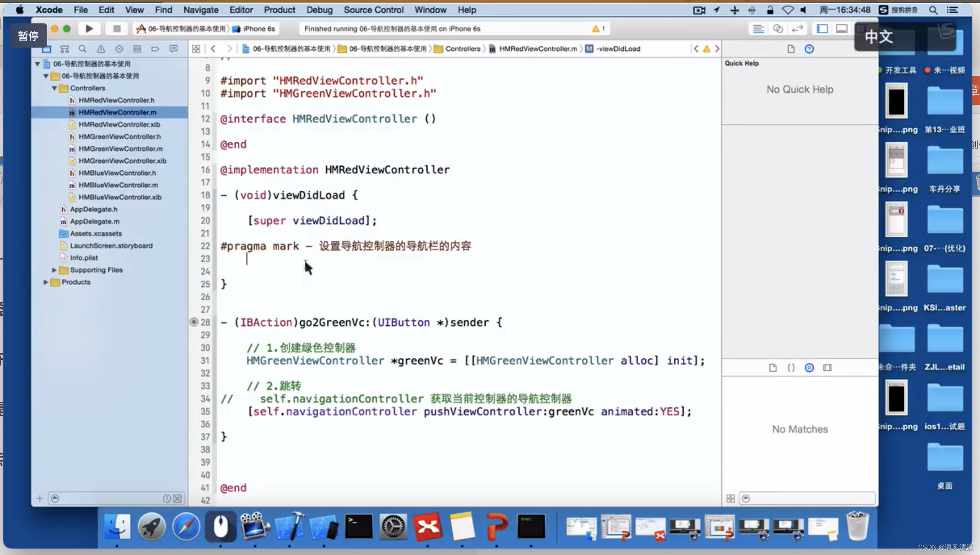The height and width of the screenshot is (555, 980).
Task: Click the breakpoint marker at line 28
Action: click(194, 322)
